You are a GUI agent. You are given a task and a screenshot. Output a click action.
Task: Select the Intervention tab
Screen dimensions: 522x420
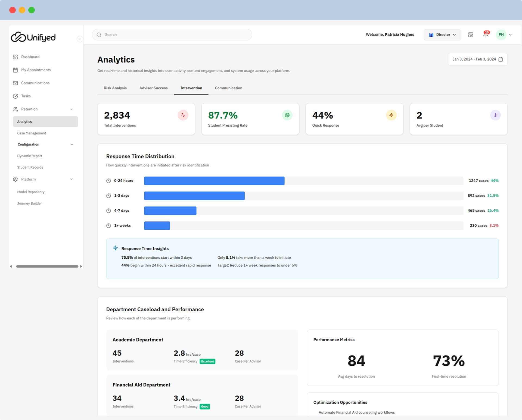pos(191,88)
